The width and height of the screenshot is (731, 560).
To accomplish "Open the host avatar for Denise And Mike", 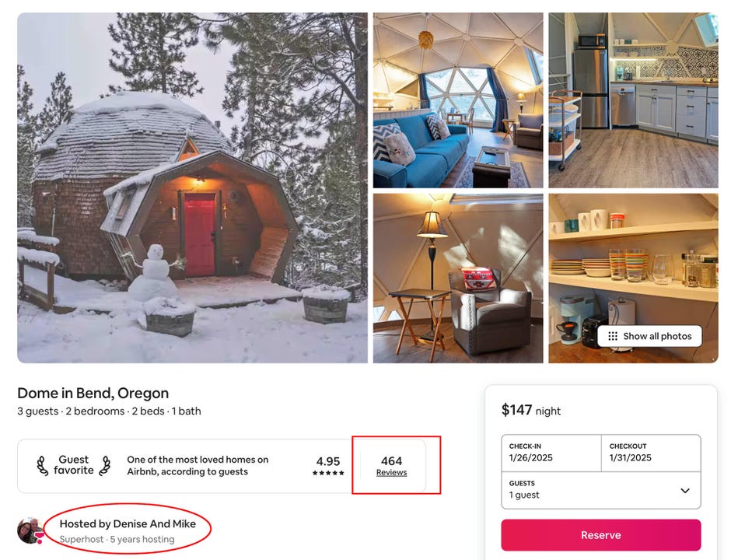I will click(x=30, y=530).
